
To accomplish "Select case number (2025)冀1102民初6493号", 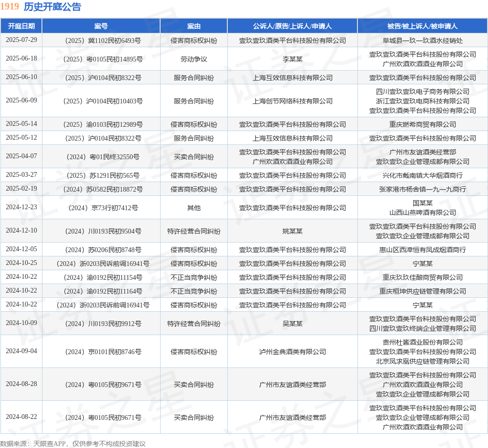I will [103, 41].
